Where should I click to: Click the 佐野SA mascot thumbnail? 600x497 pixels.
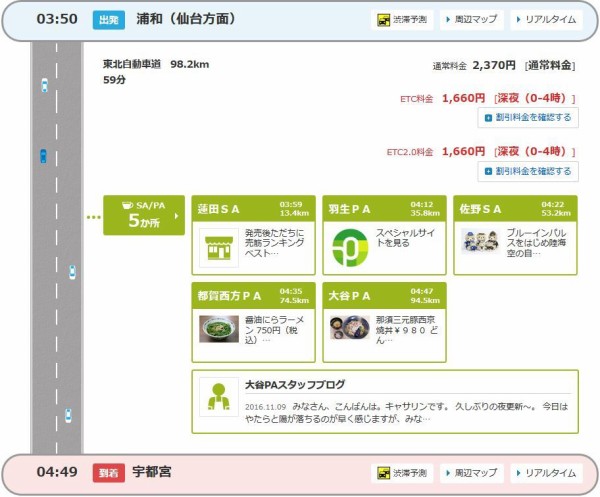(x=481, y=241)
